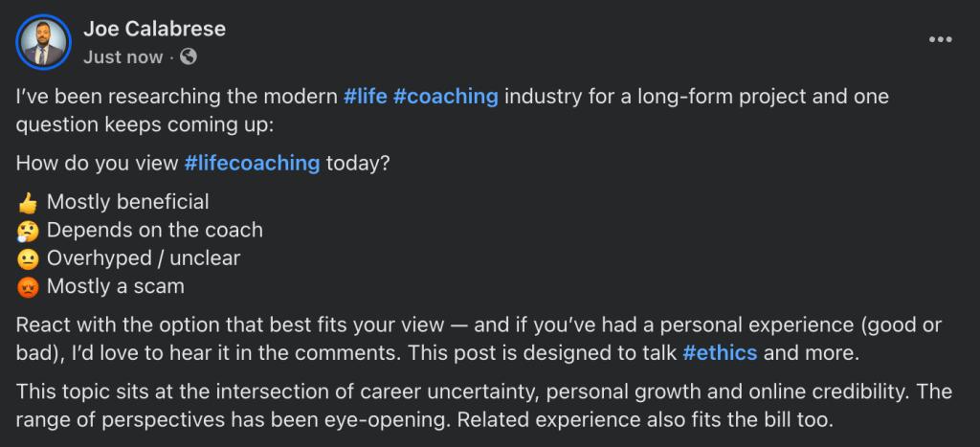Screen dimensions: 980x447
Task: Open Joe Calabrese's profile picture
Action: click(44, 43)
